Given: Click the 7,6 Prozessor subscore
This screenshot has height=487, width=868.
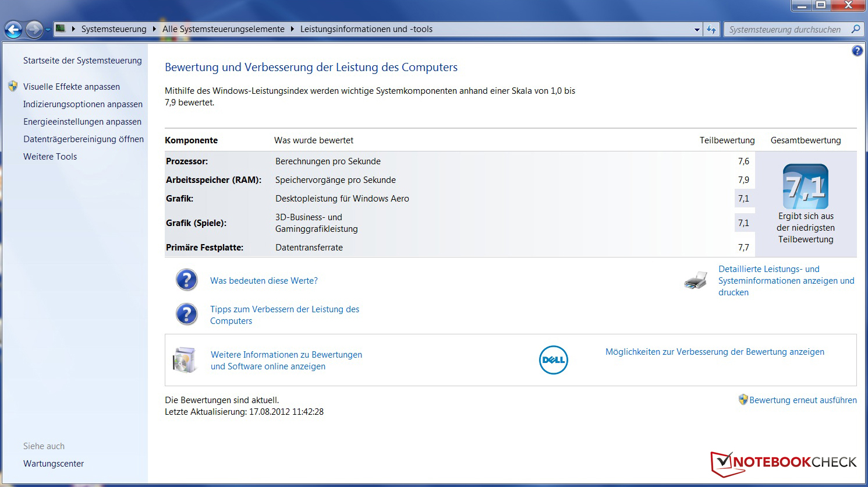Looking at the screenshot, I should 743,161.
